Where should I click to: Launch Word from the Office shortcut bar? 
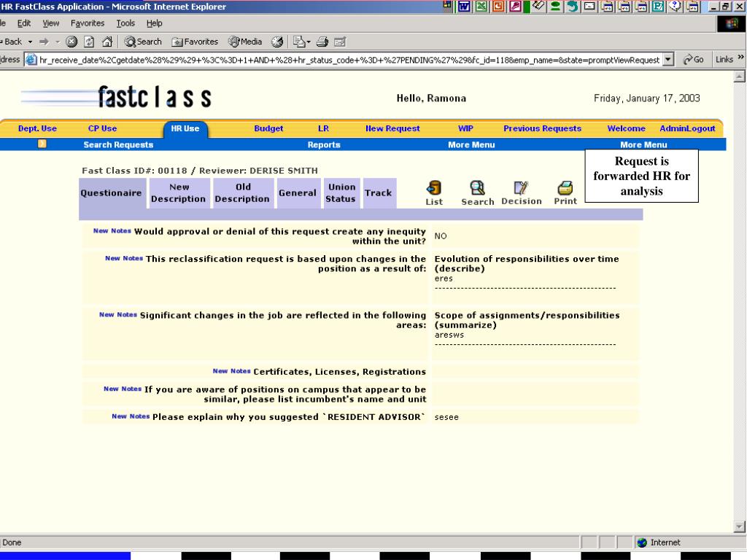click(464, 7)
